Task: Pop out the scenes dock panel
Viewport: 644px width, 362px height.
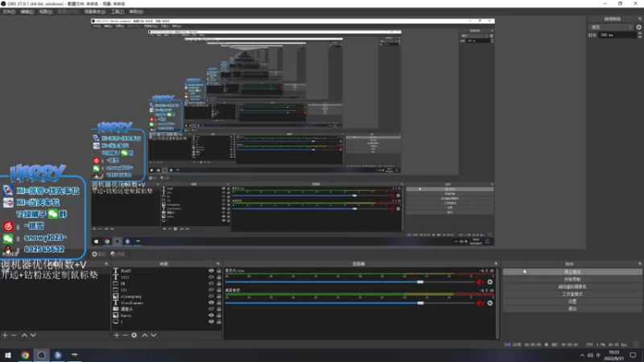Action: click(106, 264)
